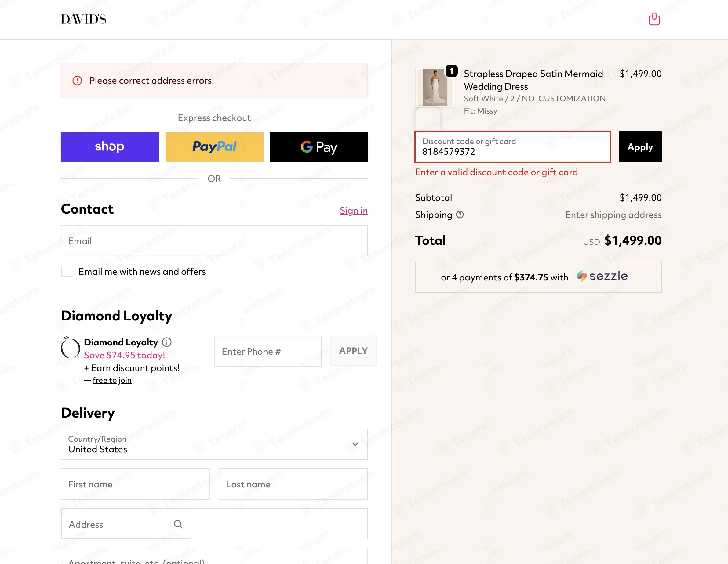Click the Sezzle logo

[602, 276]
